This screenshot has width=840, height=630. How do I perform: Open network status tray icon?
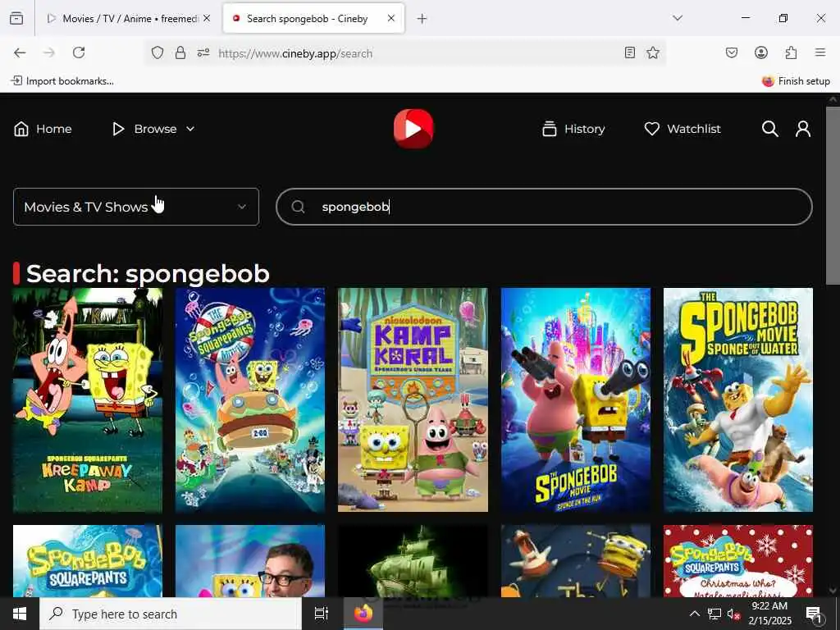pos(714,614)
